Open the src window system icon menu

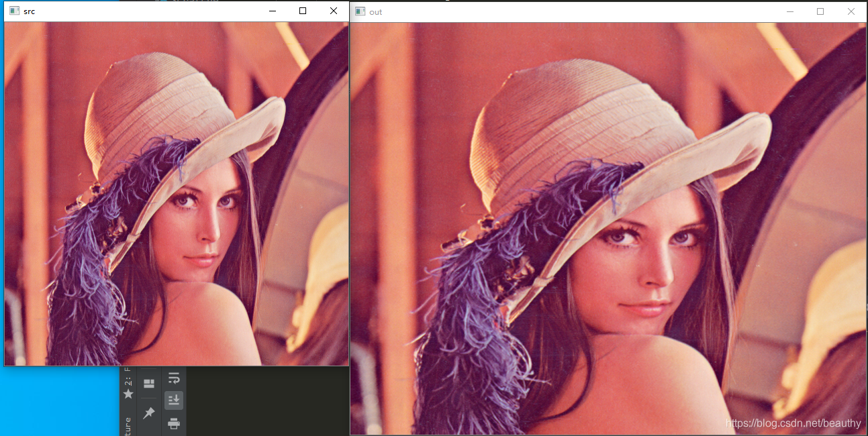click(14, 11)
